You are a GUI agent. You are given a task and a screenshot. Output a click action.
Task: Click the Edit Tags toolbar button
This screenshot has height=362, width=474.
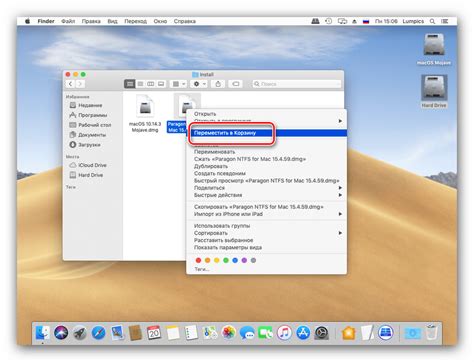click(236, 84)
